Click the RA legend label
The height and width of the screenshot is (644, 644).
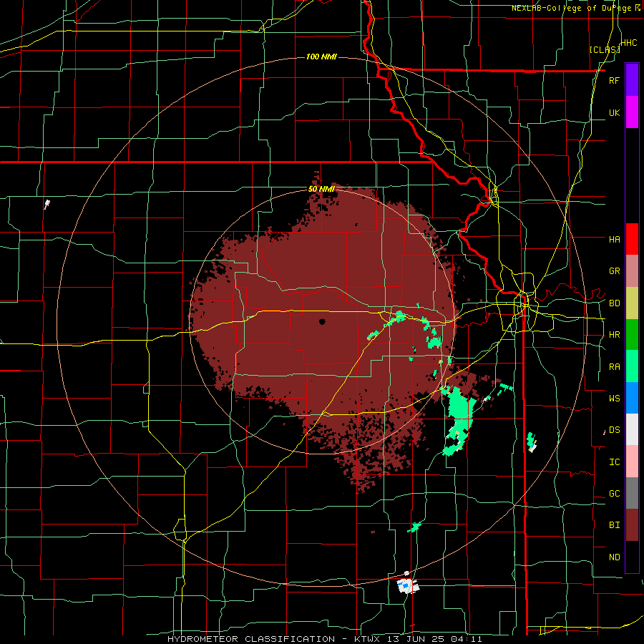(614, 367)
